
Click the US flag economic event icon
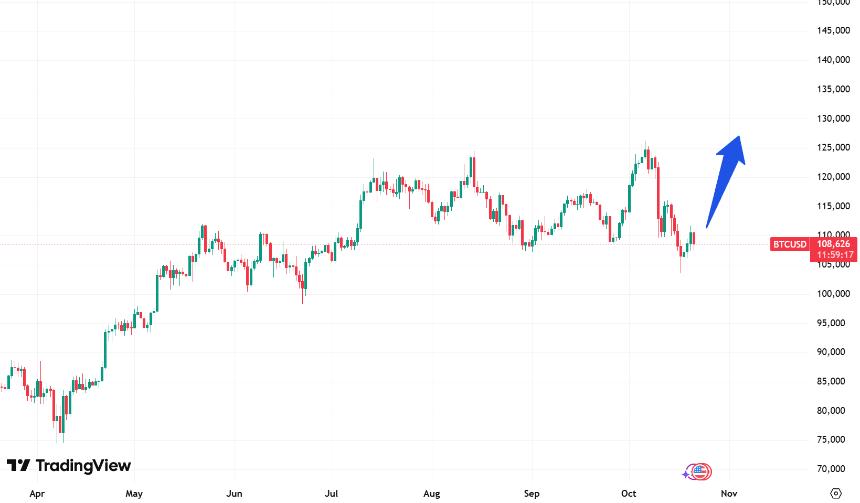pyautogui.click(x=701, y=471)
